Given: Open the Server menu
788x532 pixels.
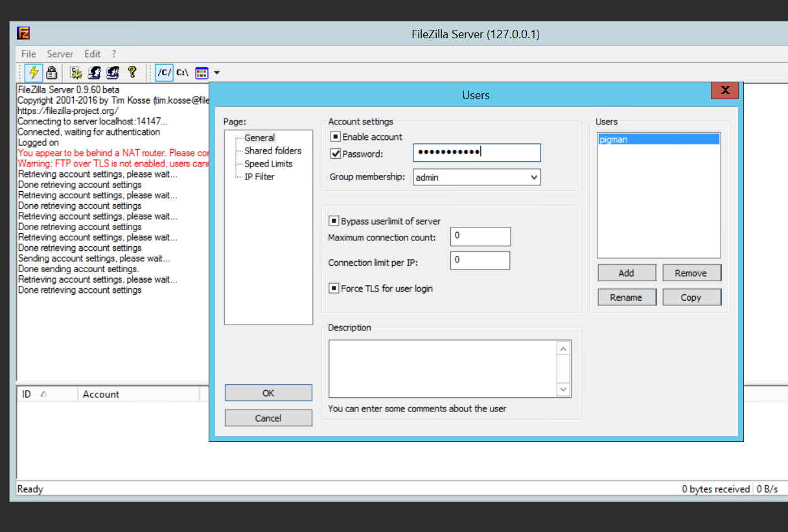Looking at the screenshot, I should [60, 54].
